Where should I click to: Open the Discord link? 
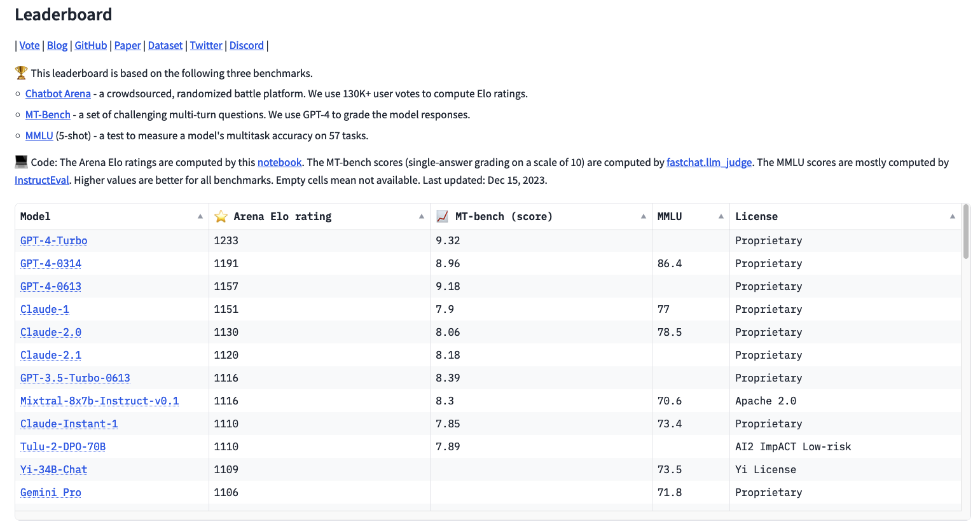[246, 46]
